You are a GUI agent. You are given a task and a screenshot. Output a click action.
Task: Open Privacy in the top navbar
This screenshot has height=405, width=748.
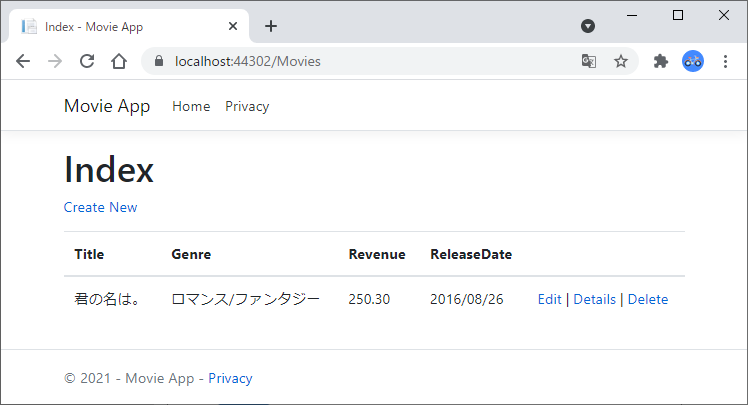pyautogui.click(x=247, y=106)
